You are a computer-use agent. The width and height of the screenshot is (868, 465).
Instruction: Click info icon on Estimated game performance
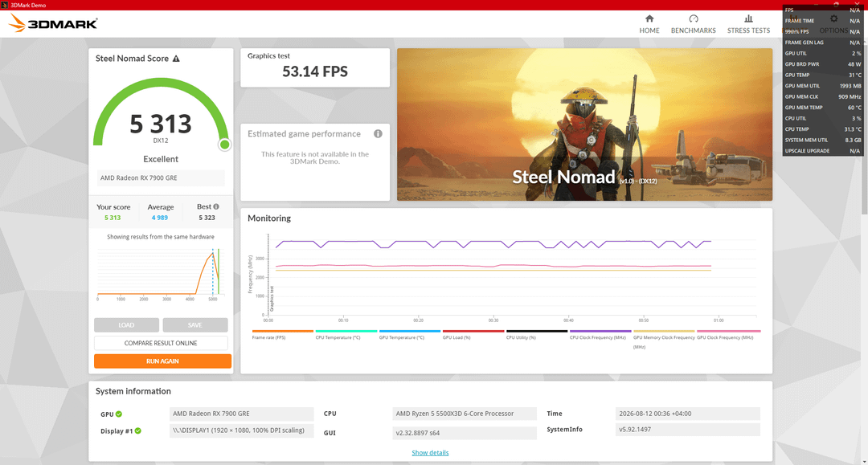pyautogui.click(x=378, y=134)
